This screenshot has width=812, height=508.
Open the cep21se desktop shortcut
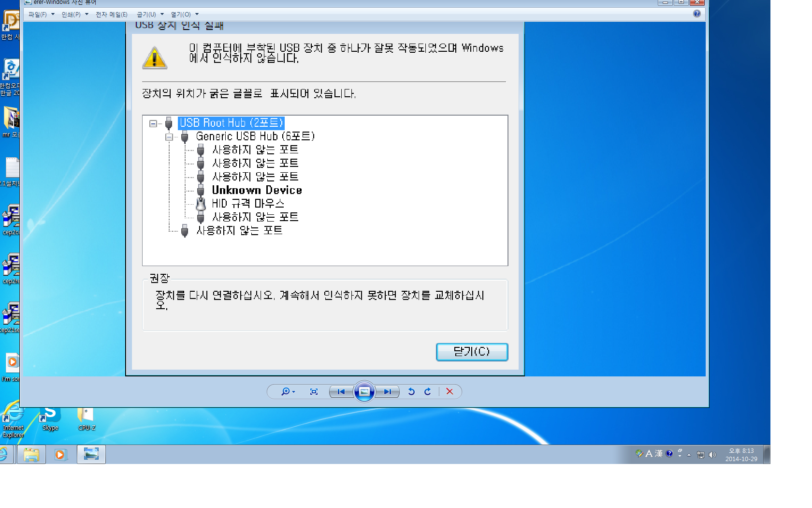point(11,317)
